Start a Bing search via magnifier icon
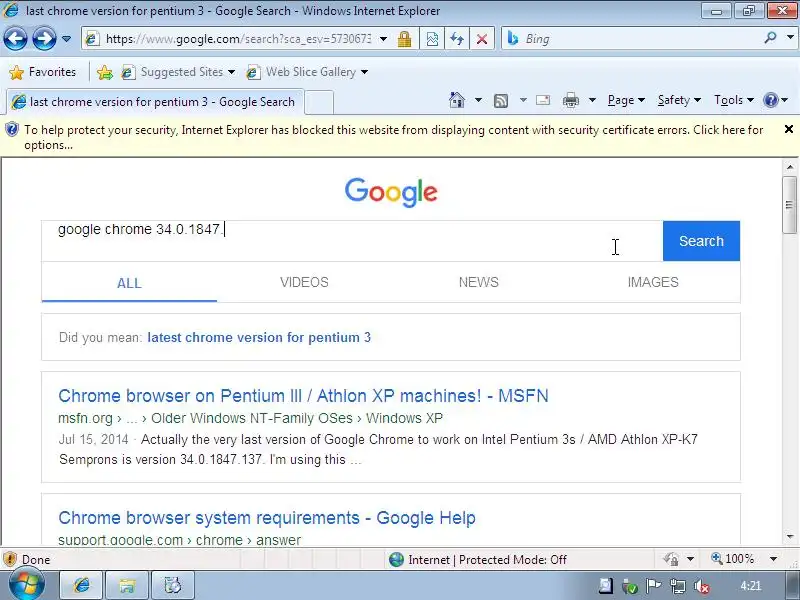The height and width of the screenshot is (600, 800). click(770, 38)
